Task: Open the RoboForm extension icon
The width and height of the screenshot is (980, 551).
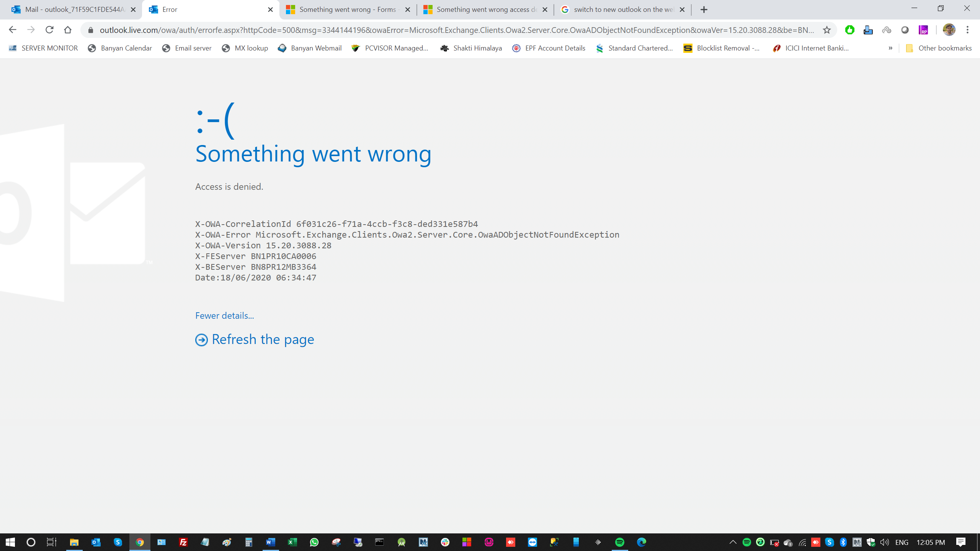Action: pos(923,30)
